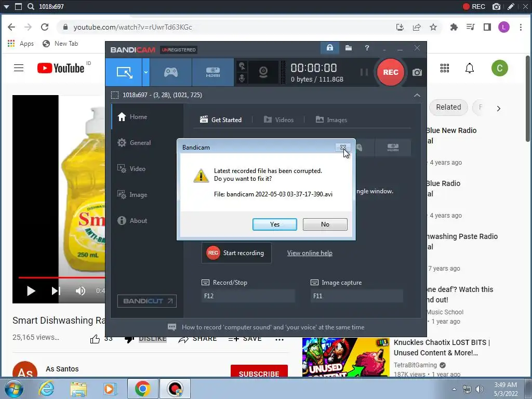The height and width of the screenshot is (399, 532).
Task: Open the Home section in Bandicam sidebar
Action: coord(147,117)
